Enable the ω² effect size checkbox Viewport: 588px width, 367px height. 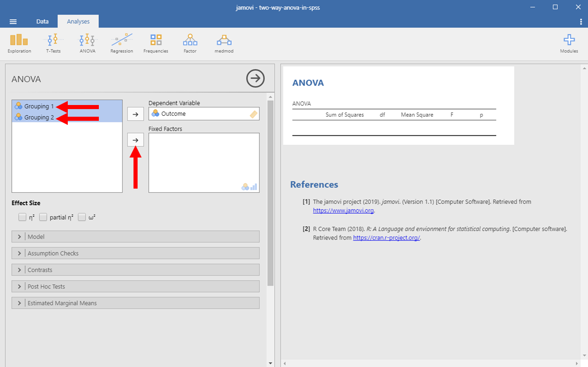pos(82,217)
